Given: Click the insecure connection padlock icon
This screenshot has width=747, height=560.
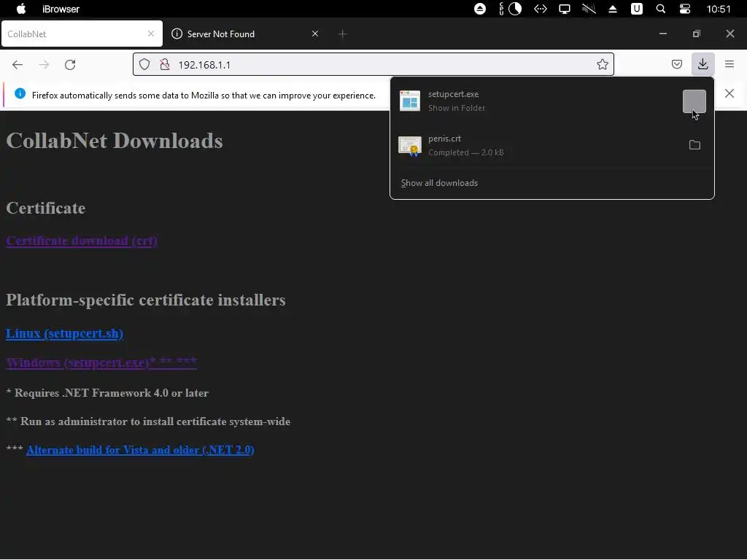Looking at the screenshot, I should (x=165, y=64).
